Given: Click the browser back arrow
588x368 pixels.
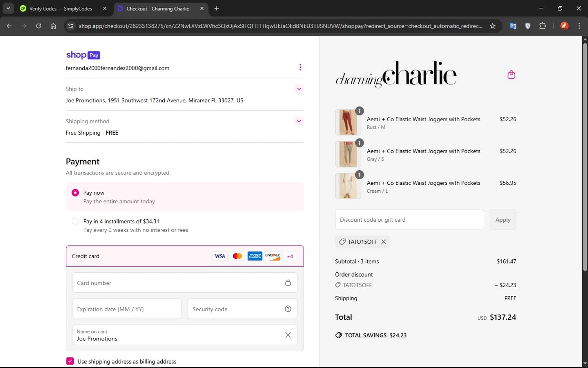Looking at the screenshot, I should pyautogui.click(x=9, y=26).
